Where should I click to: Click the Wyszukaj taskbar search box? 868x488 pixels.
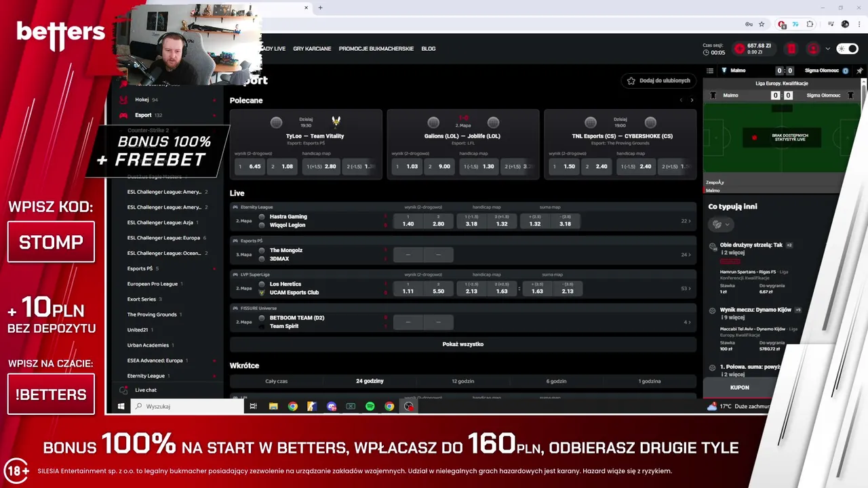pyautogui.click(x=187, y=406)
